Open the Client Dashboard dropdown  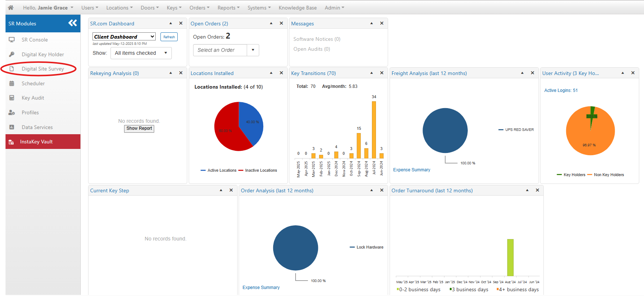click(x=124, y=36)
